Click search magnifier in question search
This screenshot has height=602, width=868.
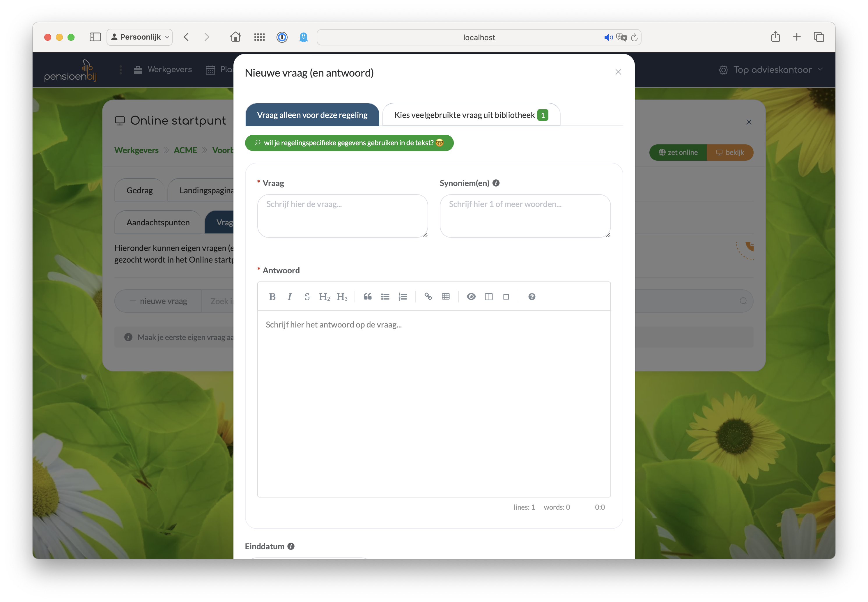click(743, 301)
